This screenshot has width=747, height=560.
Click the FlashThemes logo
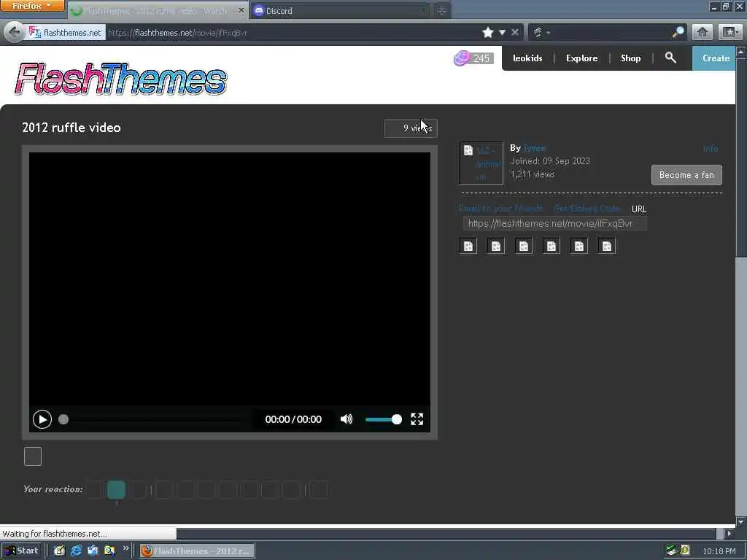[x=120, y=79]
